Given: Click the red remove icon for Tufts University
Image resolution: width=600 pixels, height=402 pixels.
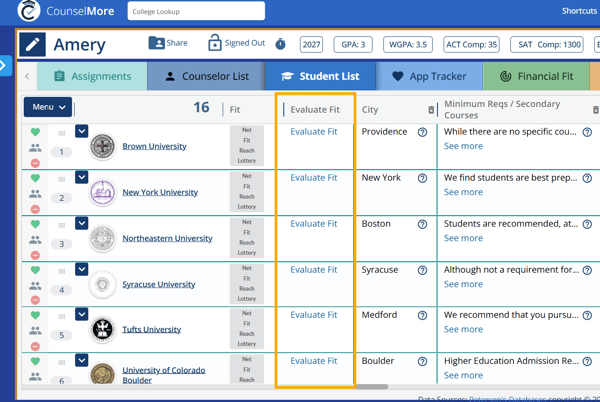Looking at the screenshot, I should click(x=35, y=347).
